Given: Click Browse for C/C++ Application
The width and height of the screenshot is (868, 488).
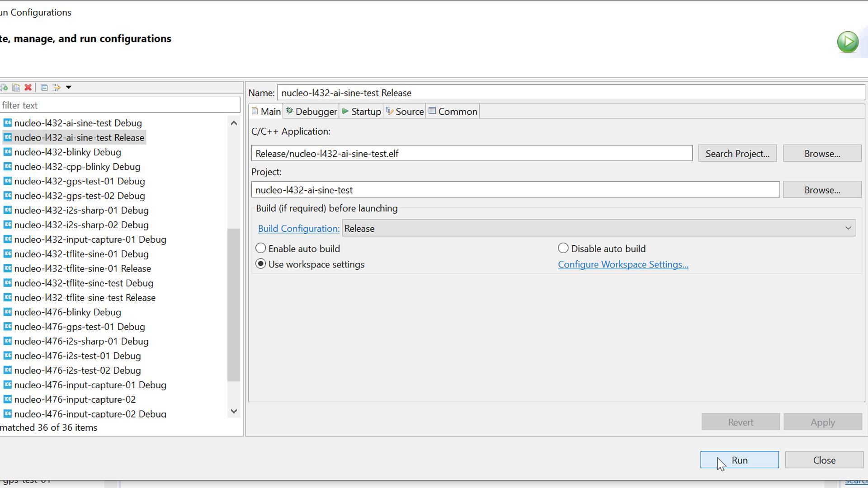Looking at the screenshot, I should [823, 154].
